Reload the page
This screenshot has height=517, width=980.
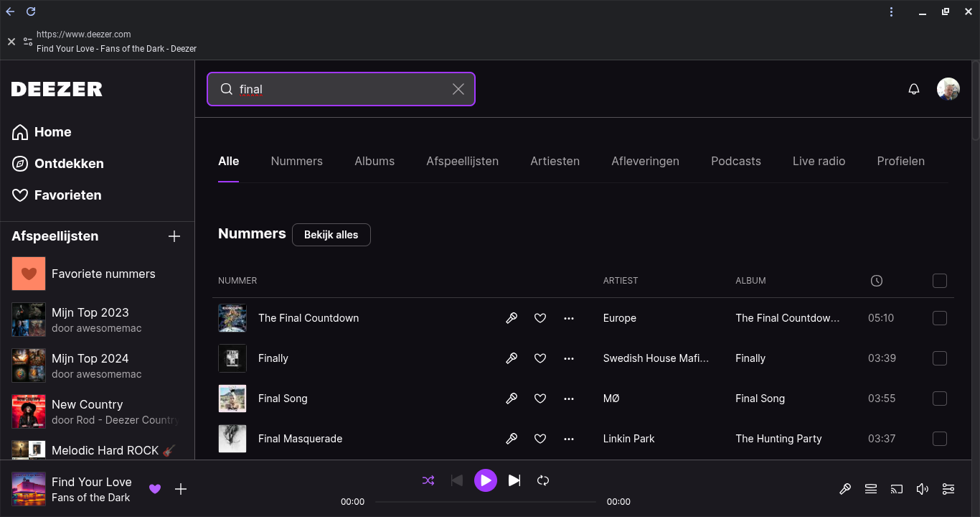[31, 11]
